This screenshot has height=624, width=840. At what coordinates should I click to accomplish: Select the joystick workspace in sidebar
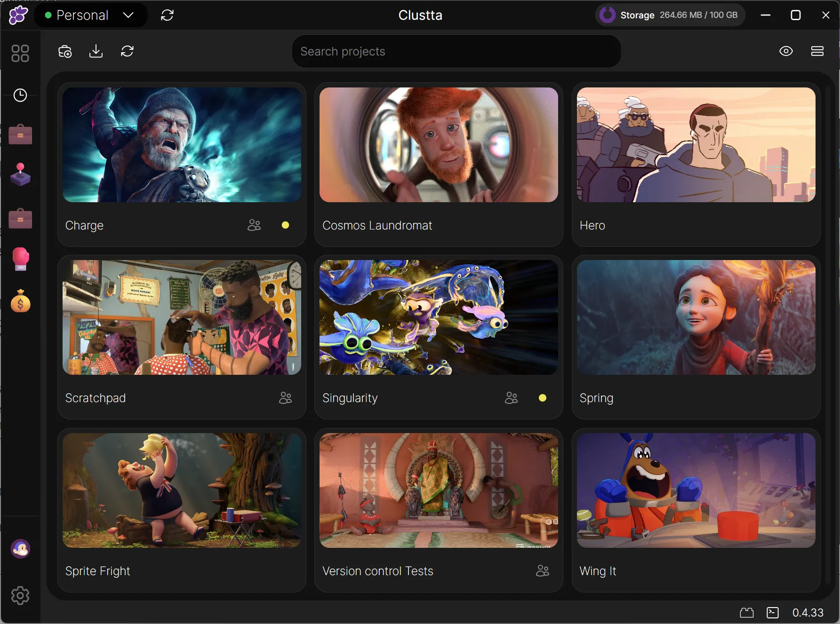pos(20,175)
